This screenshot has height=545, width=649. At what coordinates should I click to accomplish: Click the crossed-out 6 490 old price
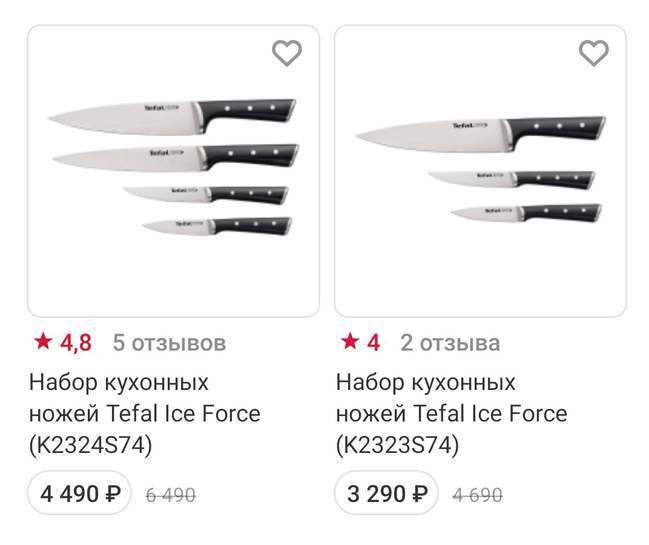pos(171,494)
